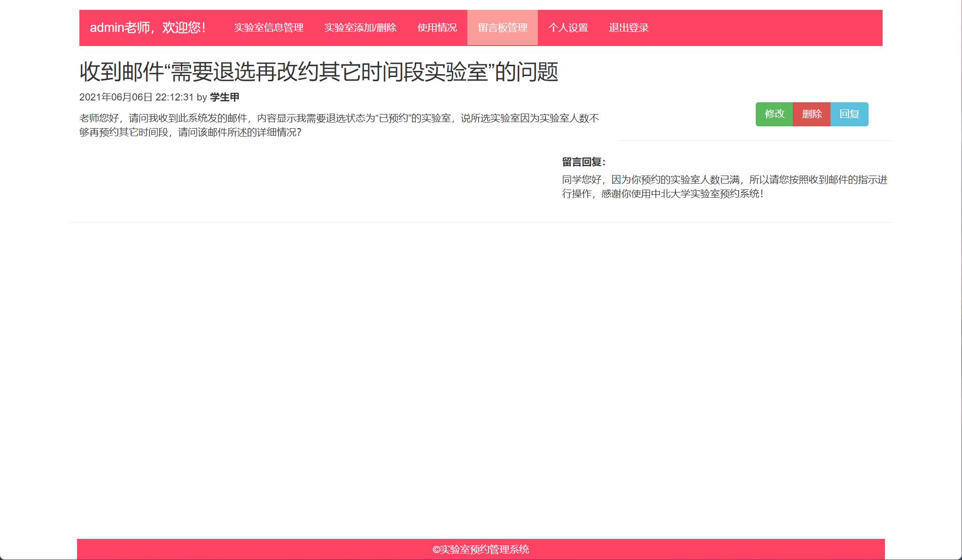Click the red 删除 button
This screenshot has height=560, width=962.
click(x=811, y=114)
